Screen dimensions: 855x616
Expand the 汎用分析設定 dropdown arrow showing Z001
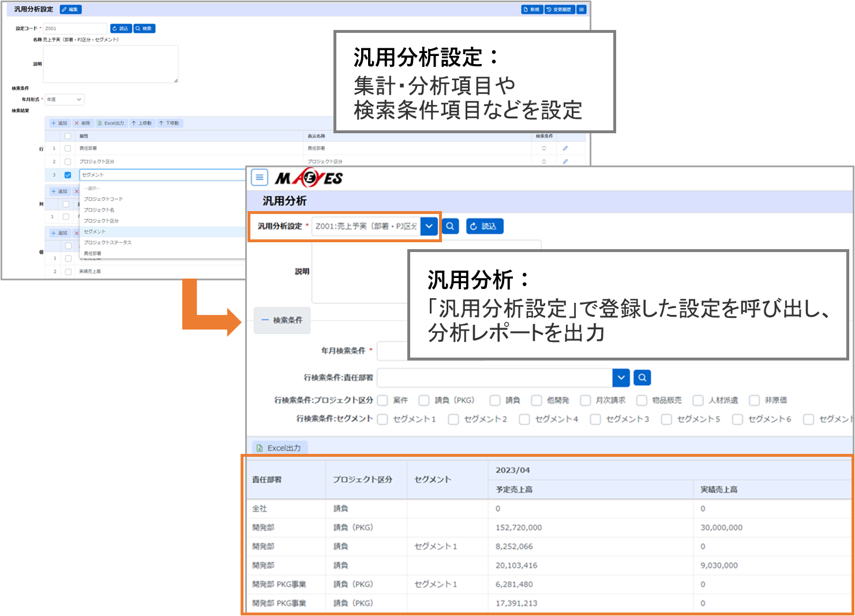click(x=429, y=226)
